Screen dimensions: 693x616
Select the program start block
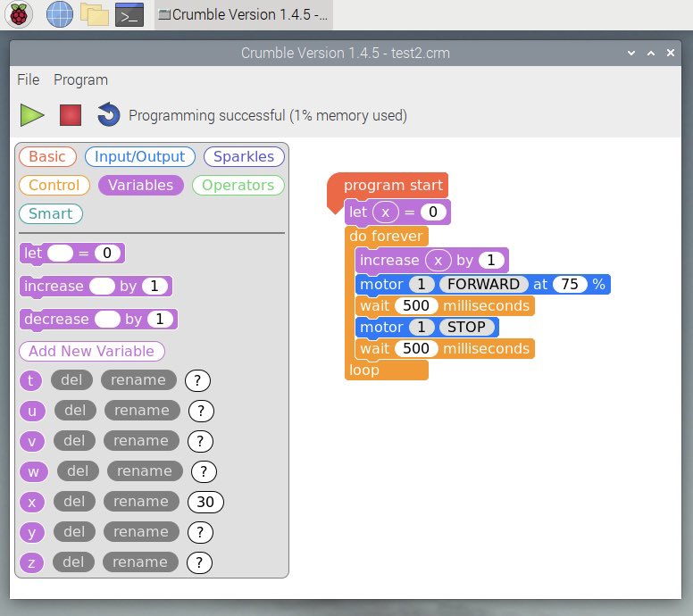pyautogui.click(x=393, y=185)
